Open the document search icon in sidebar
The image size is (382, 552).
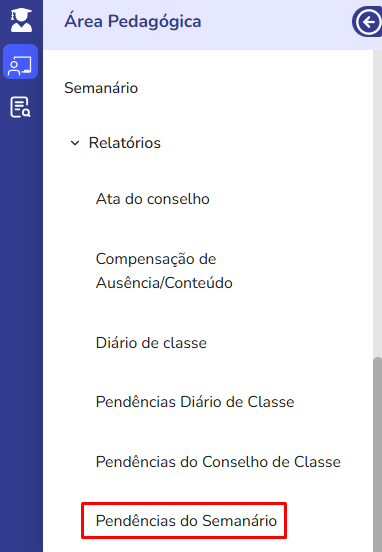pyautogui.click(x=20, y=107)
